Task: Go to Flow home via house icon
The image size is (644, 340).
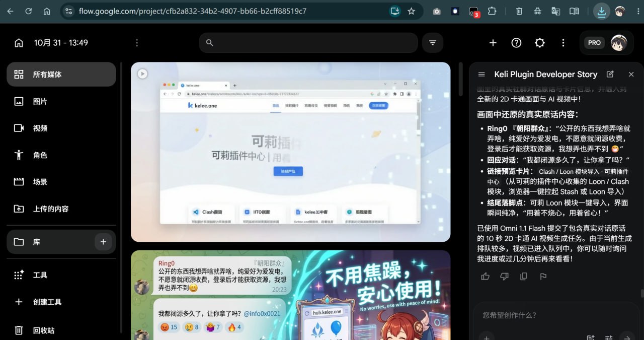Action: 19,43
